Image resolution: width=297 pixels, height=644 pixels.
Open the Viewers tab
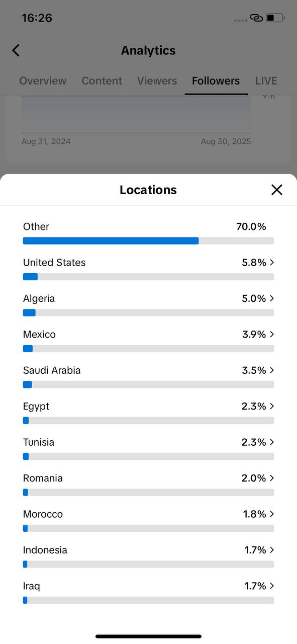157,81
